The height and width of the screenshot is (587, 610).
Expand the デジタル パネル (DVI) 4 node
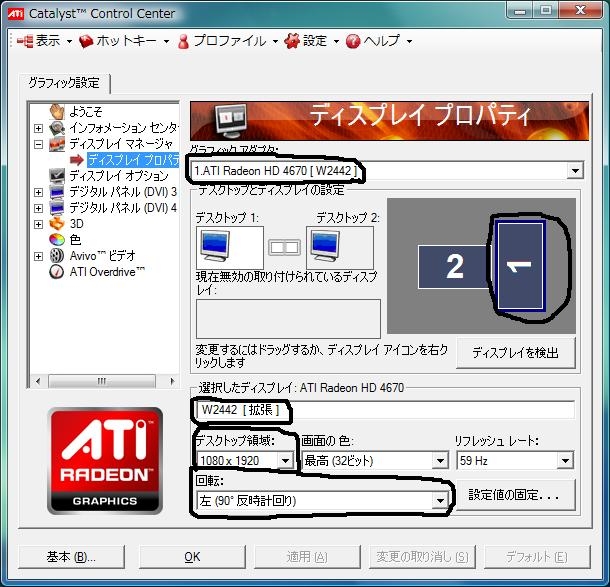click(38, 208)
